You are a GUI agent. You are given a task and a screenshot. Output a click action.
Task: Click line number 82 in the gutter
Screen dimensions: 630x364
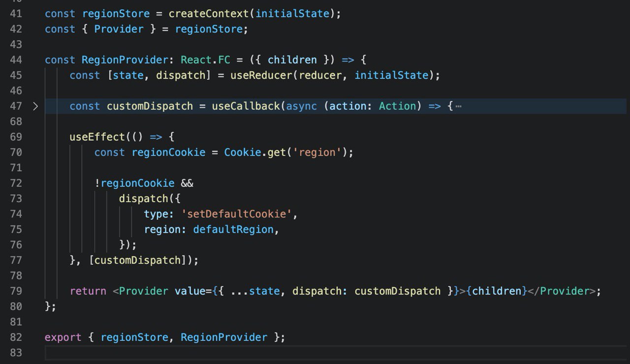point(16,337)
